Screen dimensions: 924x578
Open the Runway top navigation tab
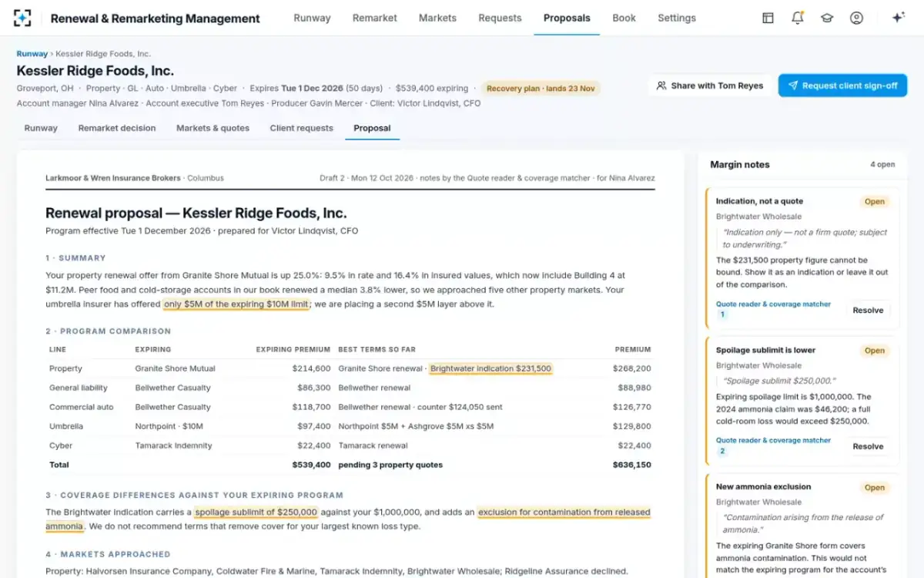312,18
